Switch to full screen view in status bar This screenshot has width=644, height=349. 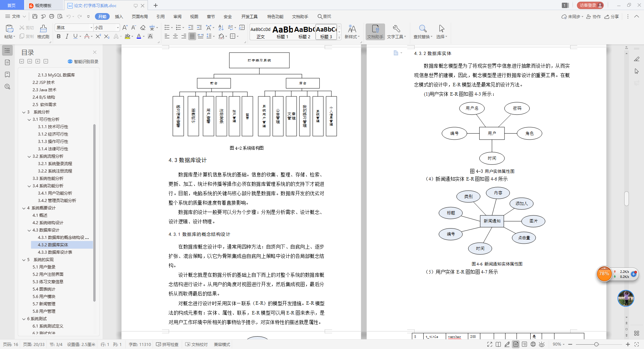490,344
